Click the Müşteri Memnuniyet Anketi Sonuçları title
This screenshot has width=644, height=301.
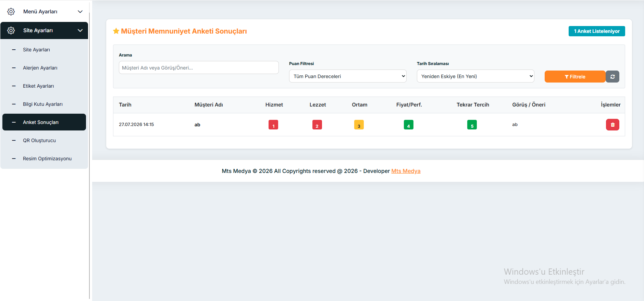coord(184,31)
